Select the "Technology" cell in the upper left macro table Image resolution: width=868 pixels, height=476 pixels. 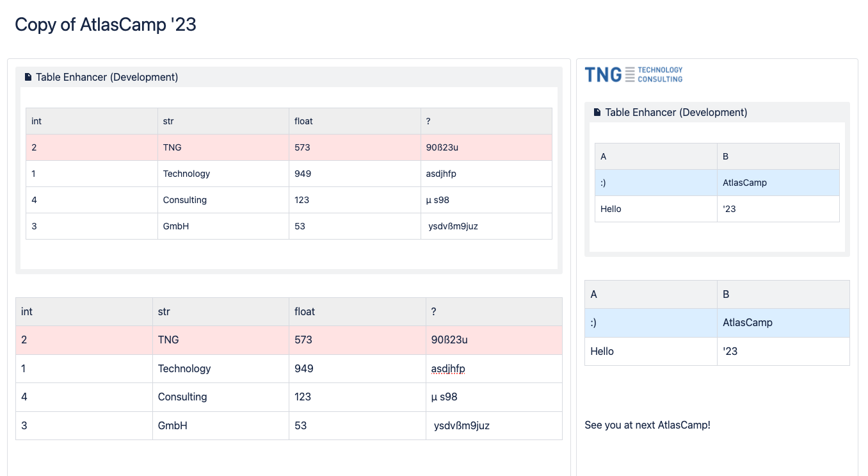click(x=186, y=174)
